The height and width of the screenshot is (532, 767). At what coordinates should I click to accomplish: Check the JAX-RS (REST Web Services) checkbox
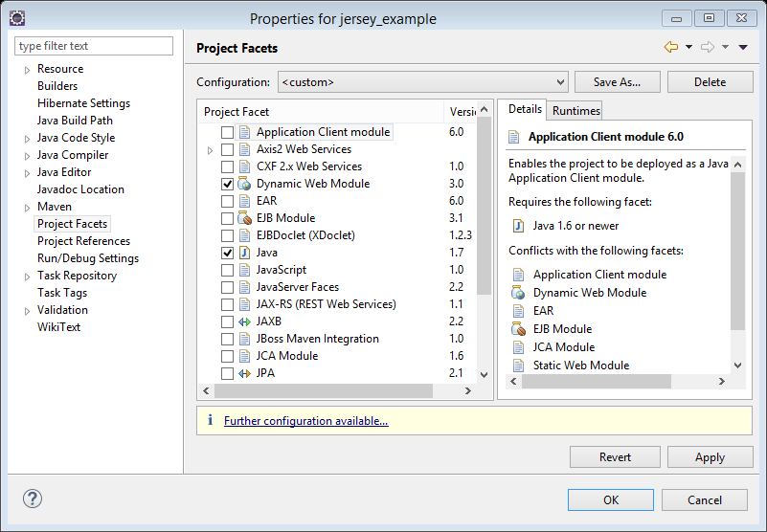pos(227,304)
